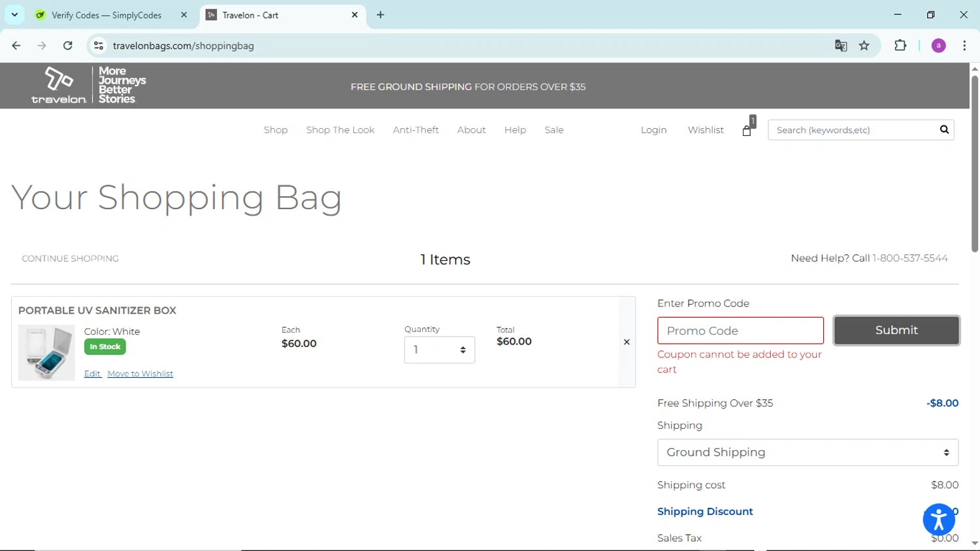Open the Wishlist link
980x551 pixels.
coord(706,130)
